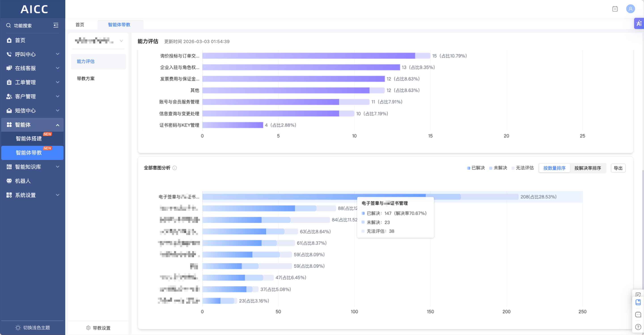Screen dimensions: 644x335
Task: Click the floating bookmark icon at right
Action: tap(638, 302)
